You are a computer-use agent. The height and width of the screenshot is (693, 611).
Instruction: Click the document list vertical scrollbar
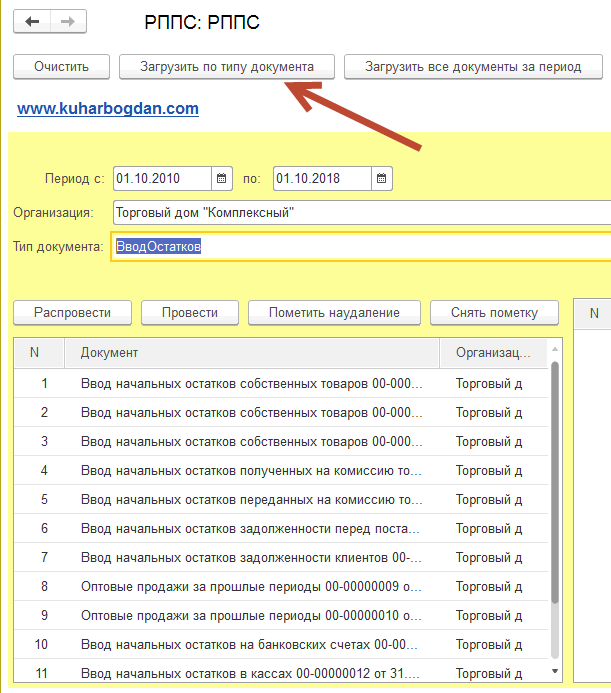(x=555, y=480)
